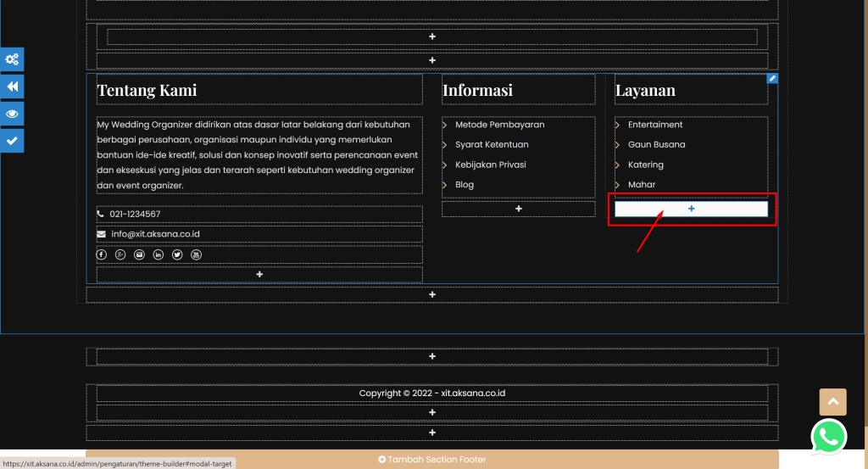Viewport: 868px width, 469px height.
Task: Click the pencil edit icon above Layanan
Action: [772, 79]
